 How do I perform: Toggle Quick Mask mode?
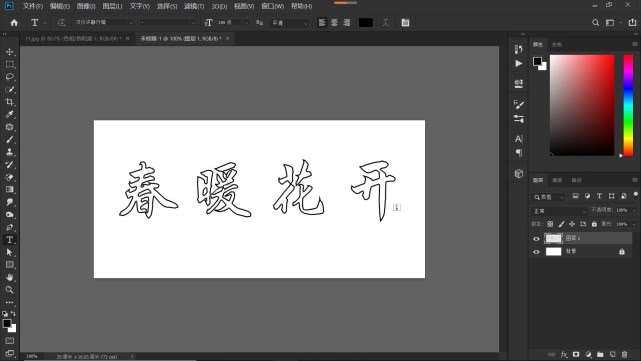9,341
